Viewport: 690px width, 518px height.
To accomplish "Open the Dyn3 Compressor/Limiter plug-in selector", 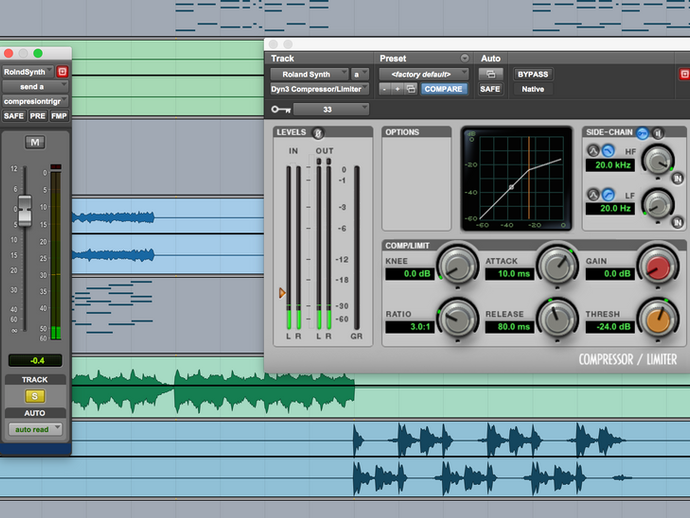I will click(319, 89).
